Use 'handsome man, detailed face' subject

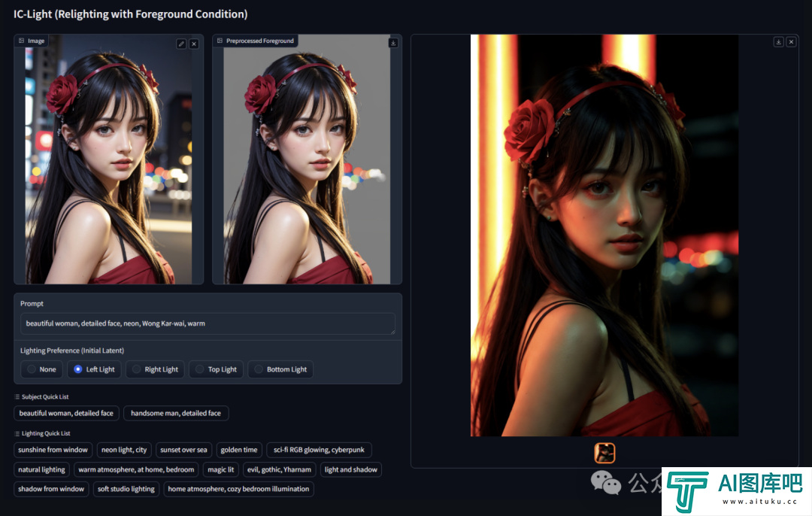(x=176, y=413)
